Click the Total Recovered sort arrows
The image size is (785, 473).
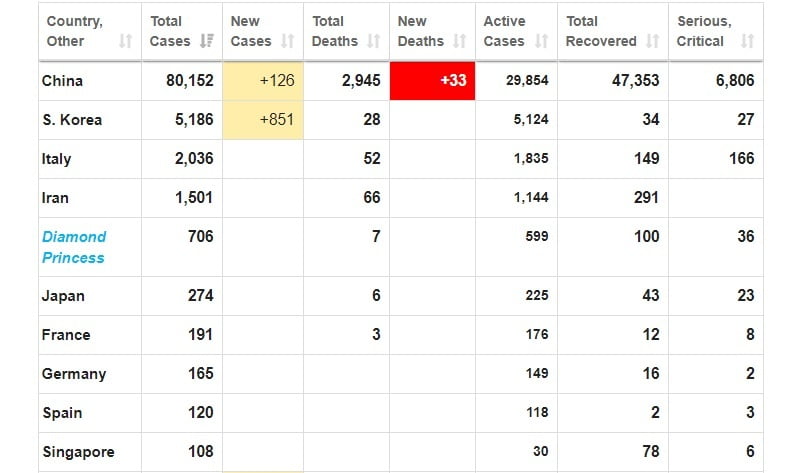click(652, 41)
